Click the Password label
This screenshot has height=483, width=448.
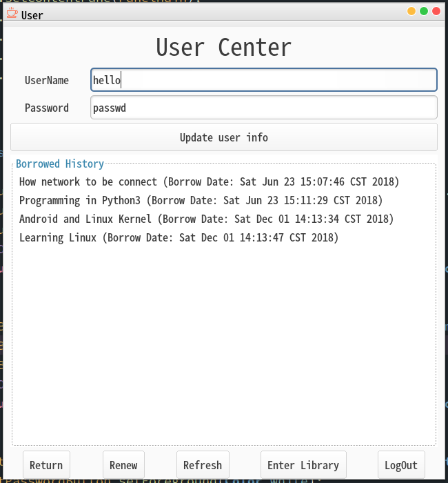tap(47, 108)
